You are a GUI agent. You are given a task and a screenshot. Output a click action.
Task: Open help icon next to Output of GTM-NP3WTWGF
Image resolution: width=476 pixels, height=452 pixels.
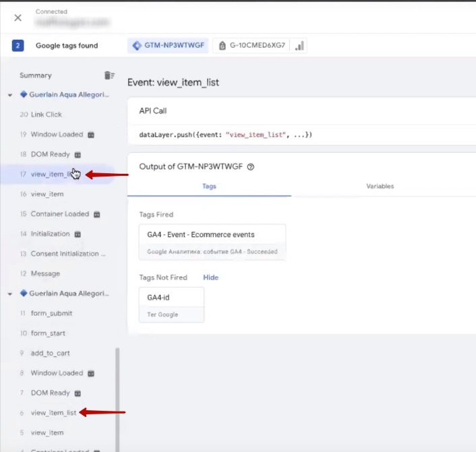click(251, 167)
